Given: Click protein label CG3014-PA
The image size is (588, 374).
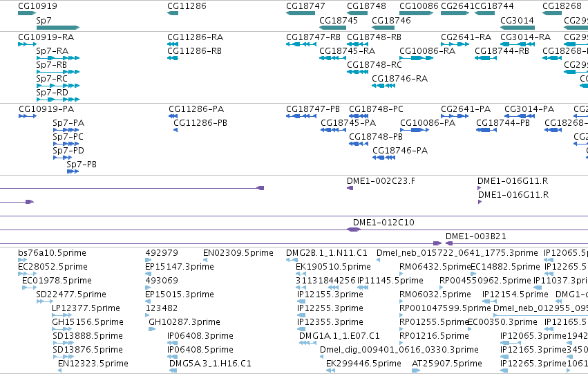Looking at the screenshot, I should [x=529, y=109].
